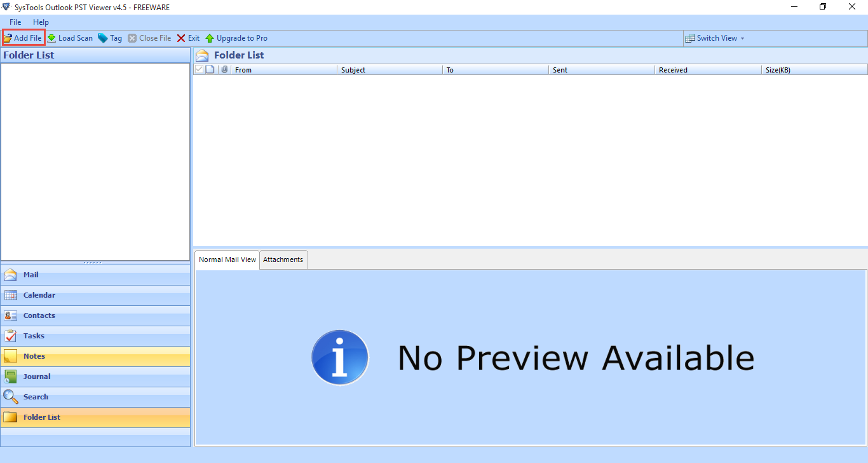Sort by the Size(KB) column header
868x463 pixels.
pos(814,70)
